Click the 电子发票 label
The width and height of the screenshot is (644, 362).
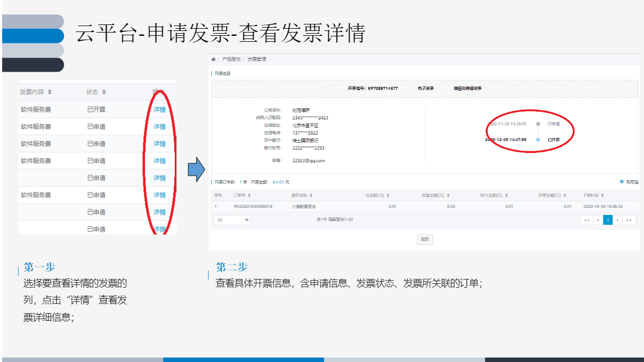click(x=426, y=88)
